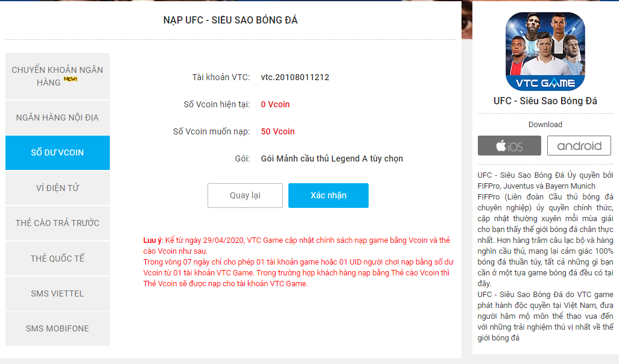Image resolution: width=619 pixels, height=364 pixels.
Task: Go back with Quay lại button
Action: (x=245, y=195)
